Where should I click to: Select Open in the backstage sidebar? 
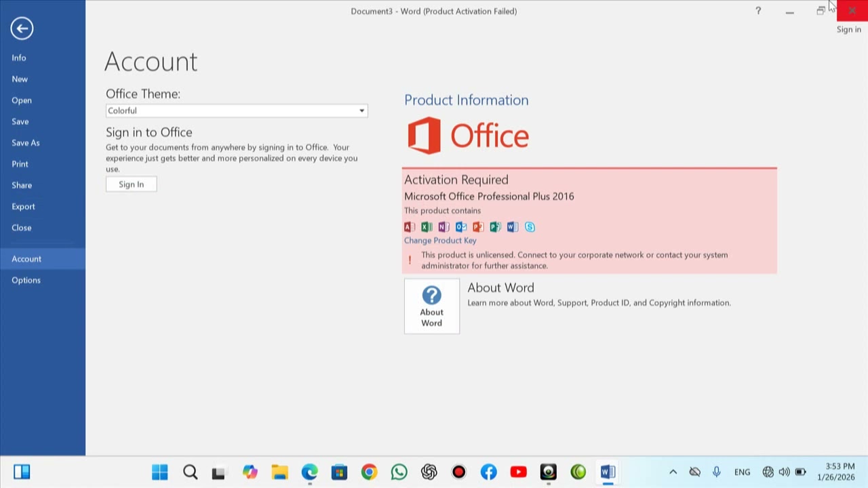point(43,100)
